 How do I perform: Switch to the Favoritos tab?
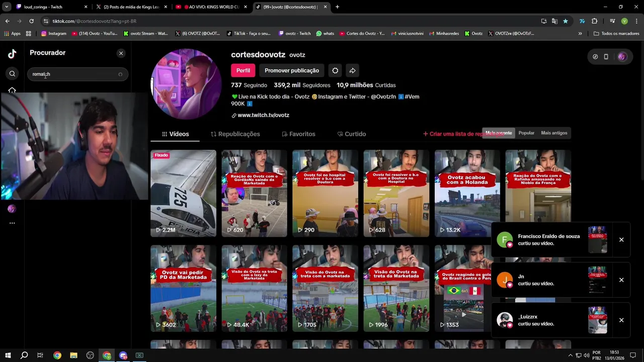pos(298,134)
